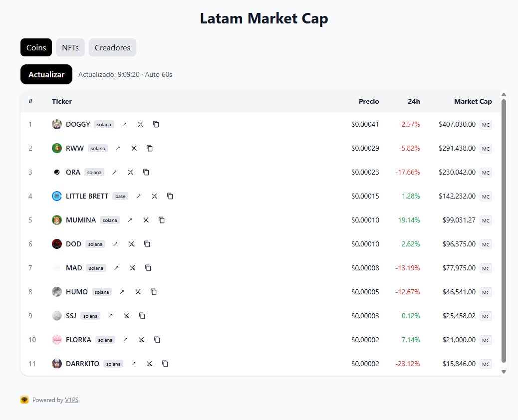Click the Market Cap column header
This screenshot has width=518, height=420.
[x=473, y=101]
